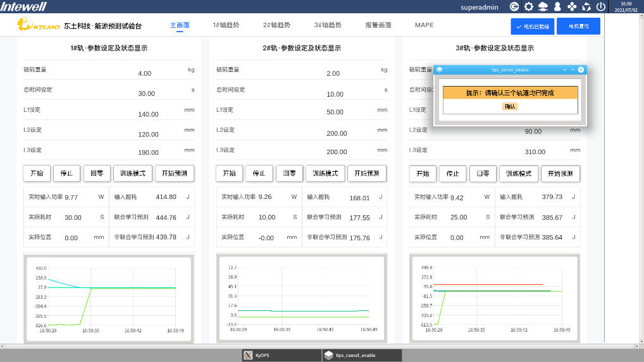Open the 报警画面 tab
The width and height of the screenshot is (644, 362).
pos(378,25)
